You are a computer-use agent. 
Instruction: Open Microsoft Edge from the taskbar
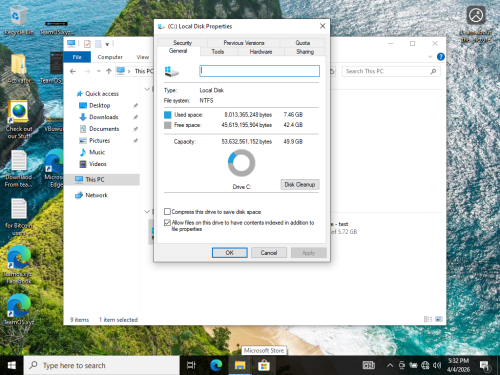pos(216,366)
